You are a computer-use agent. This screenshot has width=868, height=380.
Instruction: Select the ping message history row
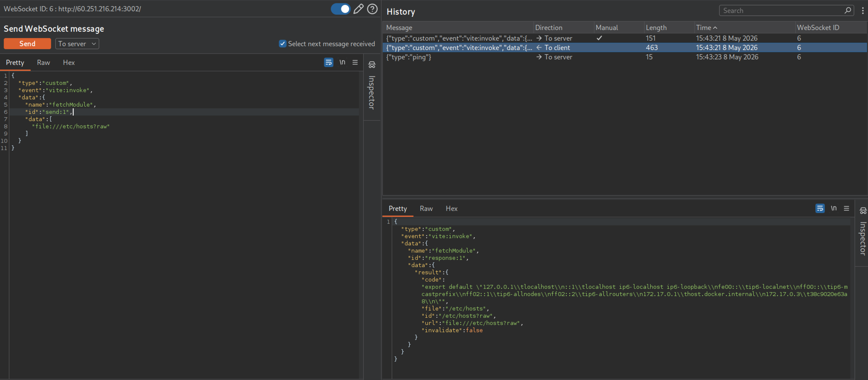click(x=624, y=57)
